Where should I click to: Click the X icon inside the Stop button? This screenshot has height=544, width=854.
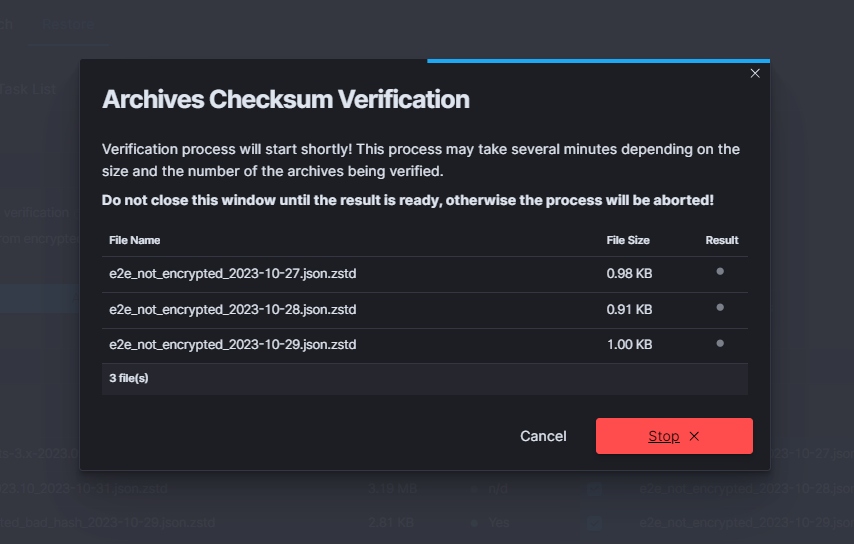coord(694,436)
